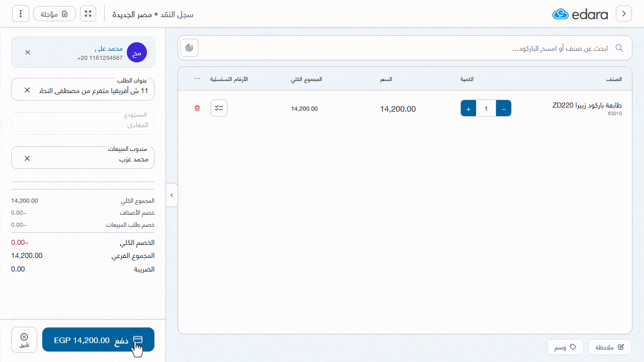This screenshot has width=644, height=362.
Task: Click the الأرقام التسلسلية column header
Action: tap(229, 79)
